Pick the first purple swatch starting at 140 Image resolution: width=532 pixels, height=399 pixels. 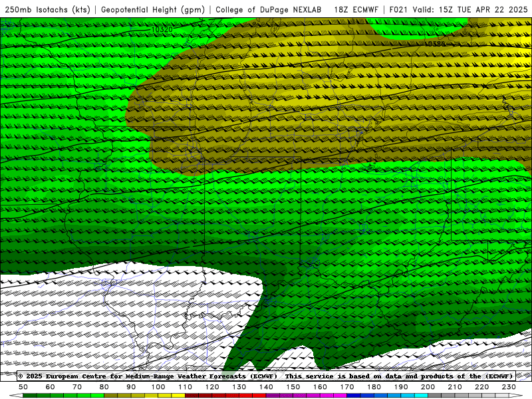pyautogui.click(x=273, y=396)
